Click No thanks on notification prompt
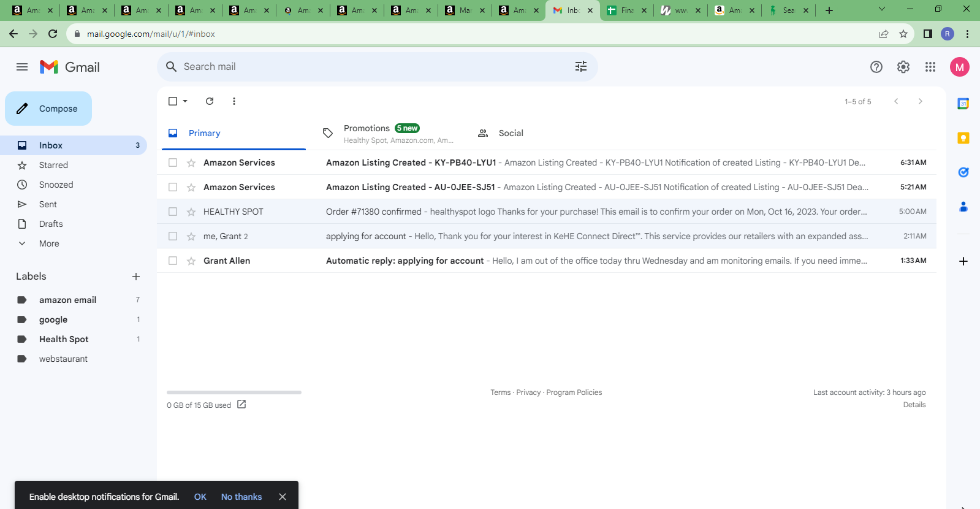The width and height of the screenshot is (980, 509). coord(241,497)
